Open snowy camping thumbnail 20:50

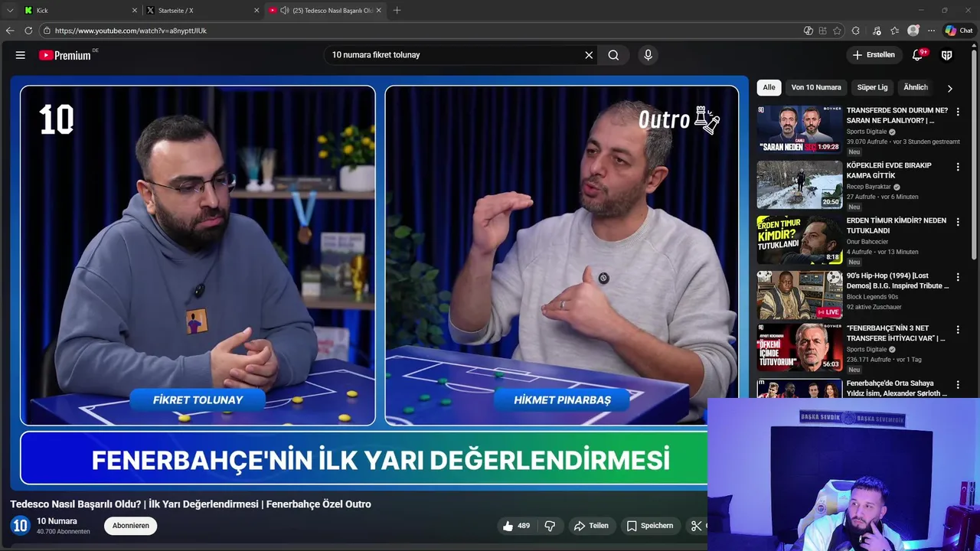[x=799, y=184]
